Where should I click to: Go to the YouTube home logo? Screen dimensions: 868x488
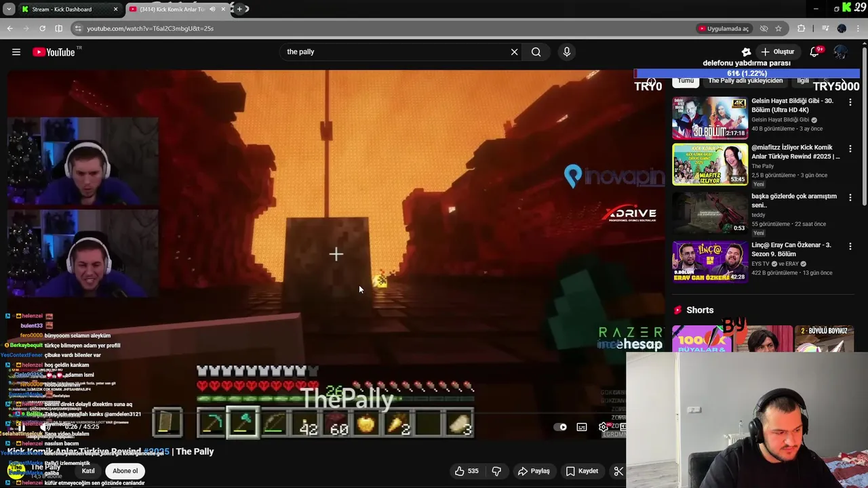coord(54,52)
